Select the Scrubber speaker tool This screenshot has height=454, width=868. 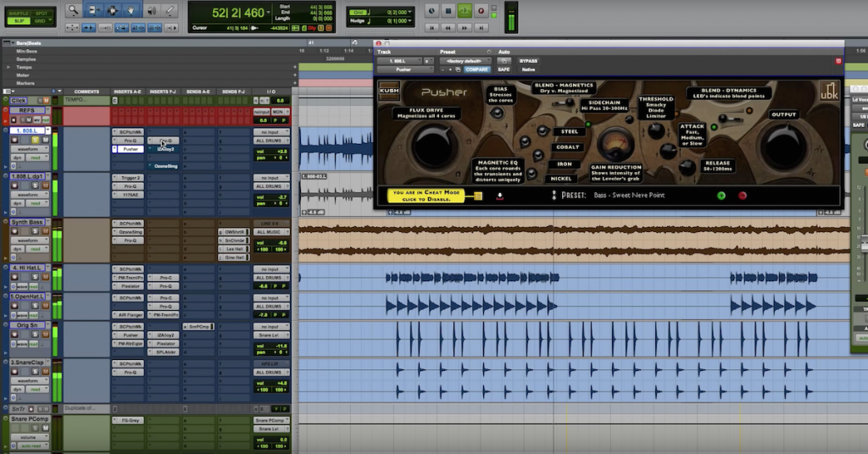151,10
